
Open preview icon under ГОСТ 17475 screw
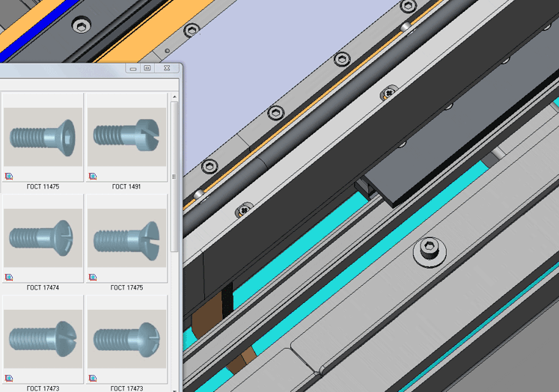[93, 278]
